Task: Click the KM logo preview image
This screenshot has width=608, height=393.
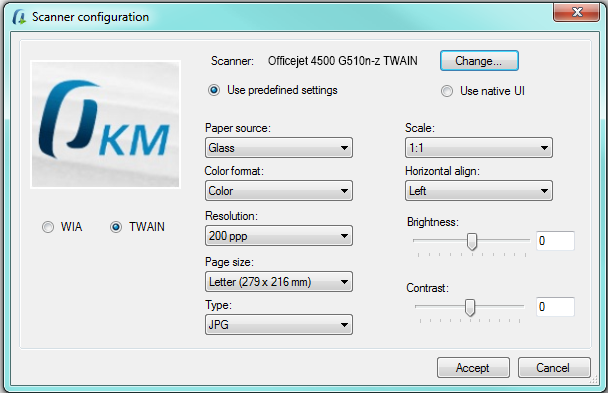Action: click(105, 124)
